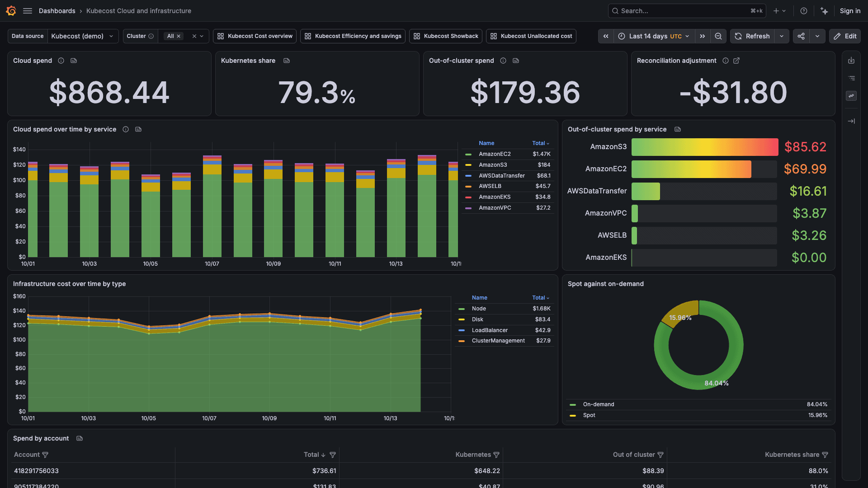
Task: Toggle Node series in infrastructure legend
Action: coord(479,309)
